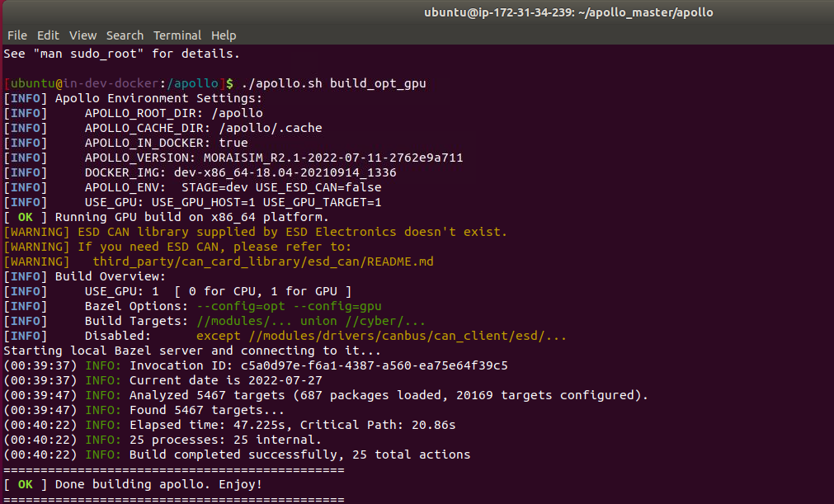Open the Terminal menu

[x=177, y=35]
